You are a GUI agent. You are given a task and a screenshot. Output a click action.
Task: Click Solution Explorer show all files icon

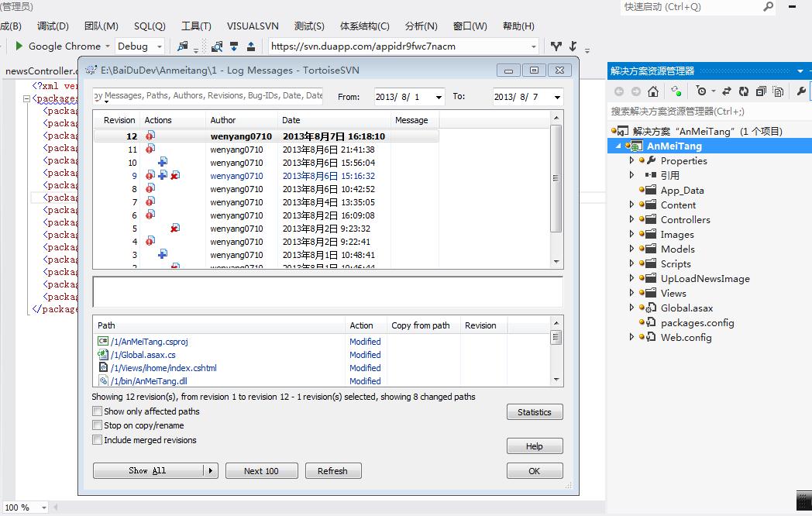click(x=778, y=91)
